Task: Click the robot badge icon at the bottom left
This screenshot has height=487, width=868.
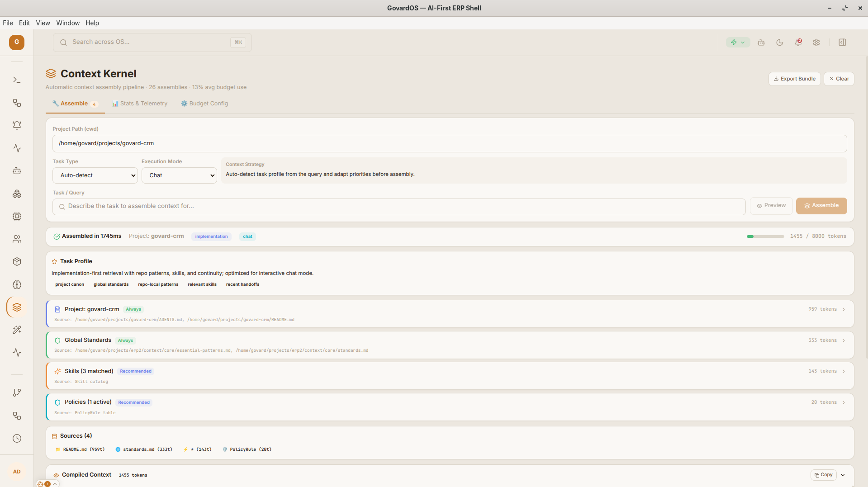Action: tap(40, 484)
